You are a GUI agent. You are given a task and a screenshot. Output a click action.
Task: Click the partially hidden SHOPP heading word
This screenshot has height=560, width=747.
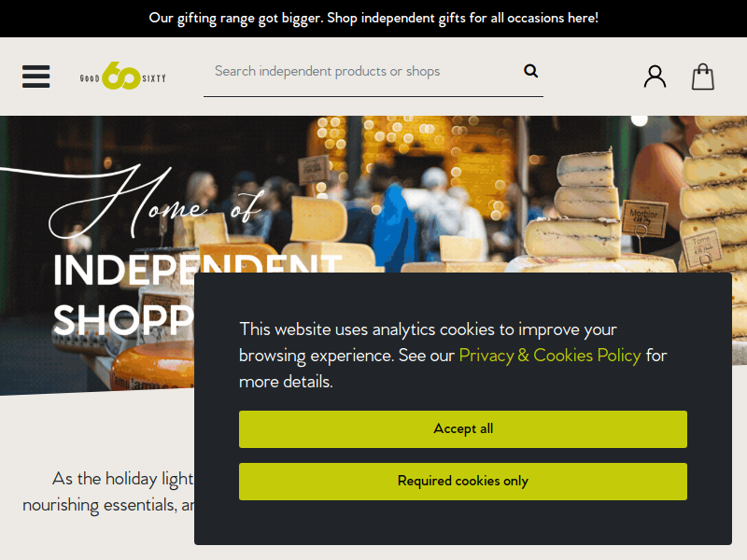coord(123,319)
